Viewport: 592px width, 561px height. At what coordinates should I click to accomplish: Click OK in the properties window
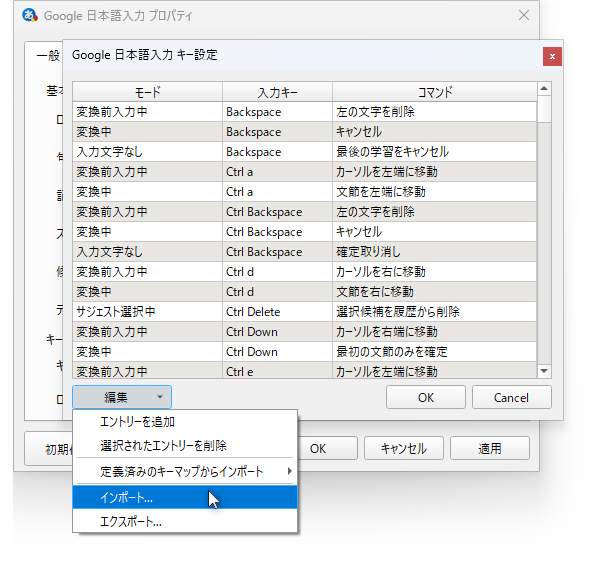tap(327, 448)
